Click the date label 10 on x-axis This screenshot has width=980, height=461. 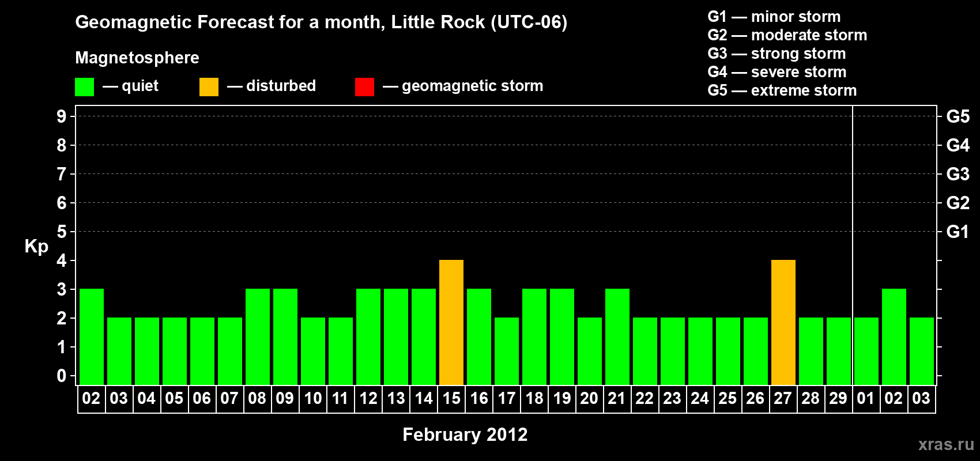point(313,398)
